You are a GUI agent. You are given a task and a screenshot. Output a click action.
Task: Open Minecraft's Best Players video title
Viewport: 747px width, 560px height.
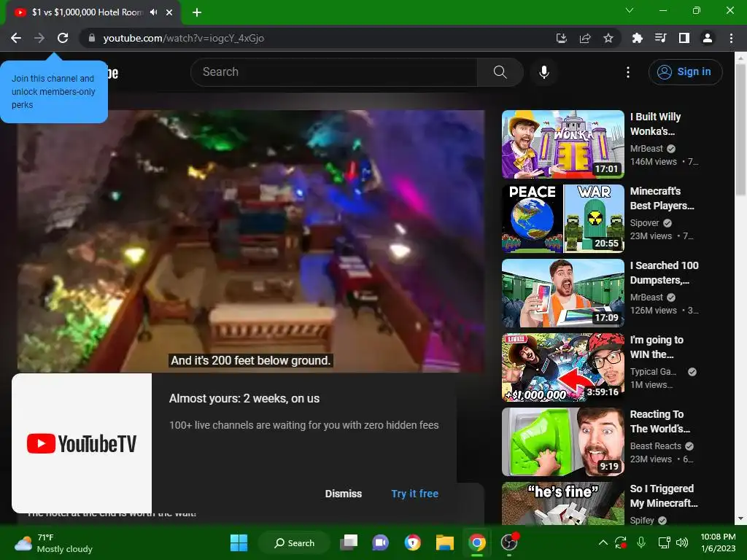click(x=662, y=198)
